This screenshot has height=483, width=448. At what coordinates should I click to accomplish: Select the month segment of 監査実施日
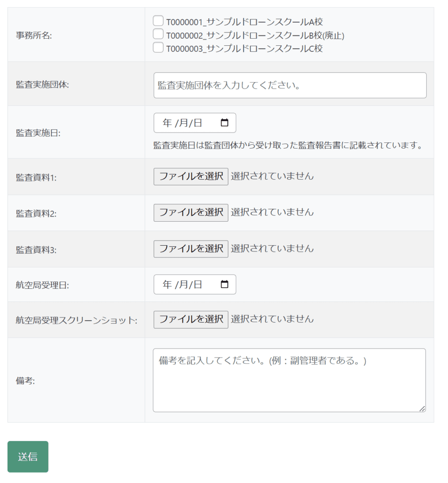point(183,123)
